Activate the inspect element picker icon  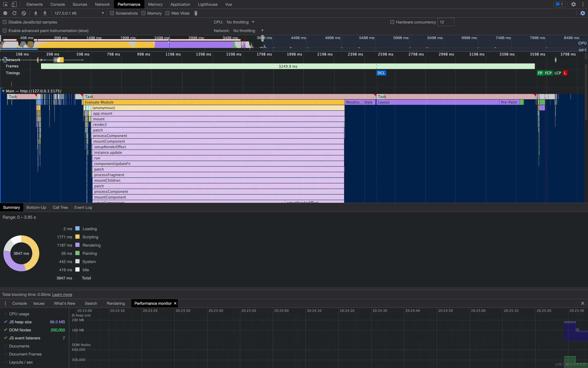[5, 4]
